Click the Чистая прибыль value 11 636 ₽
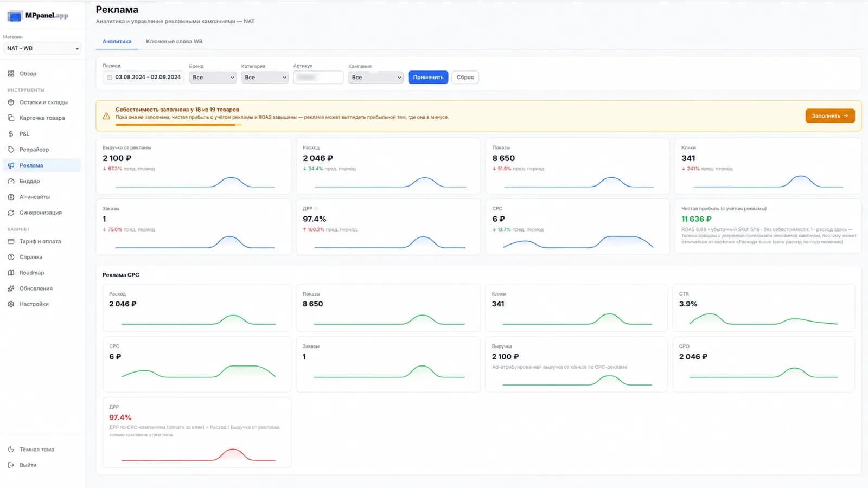Image resolution: width=868 pixels, height=488 pixels. [x=697, y=219]
